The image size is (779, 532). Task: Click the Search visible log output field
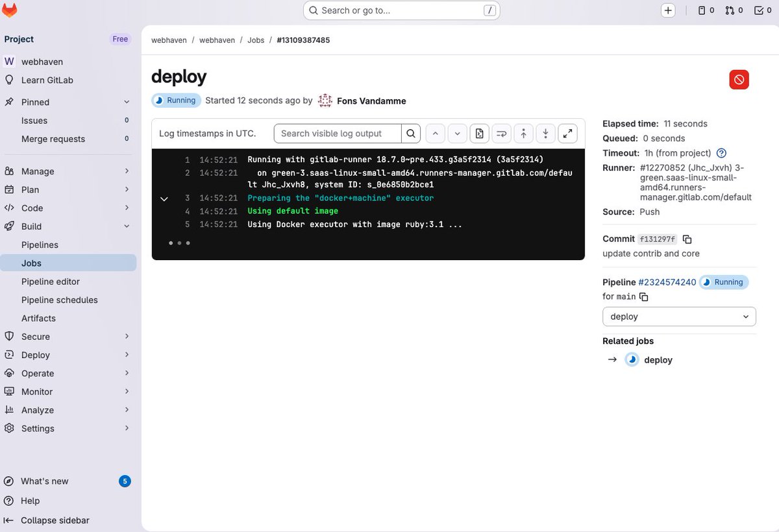(338, 134)
